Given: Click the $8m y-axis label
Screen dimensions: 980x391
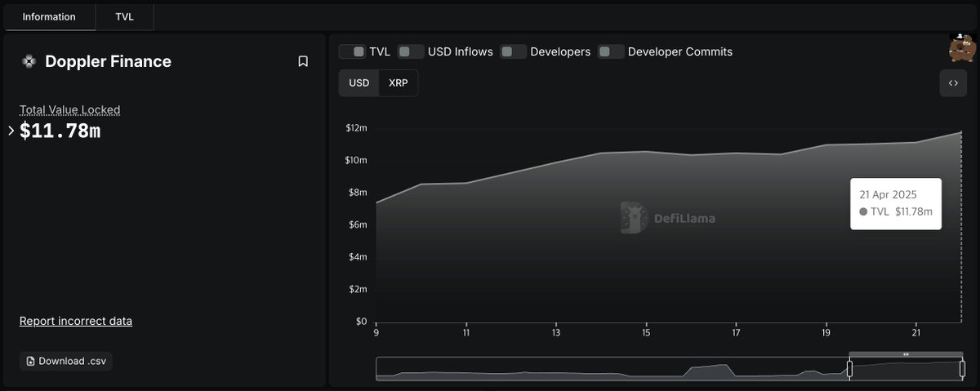Looking at the screenshot, I should click(x=359, y=193).
